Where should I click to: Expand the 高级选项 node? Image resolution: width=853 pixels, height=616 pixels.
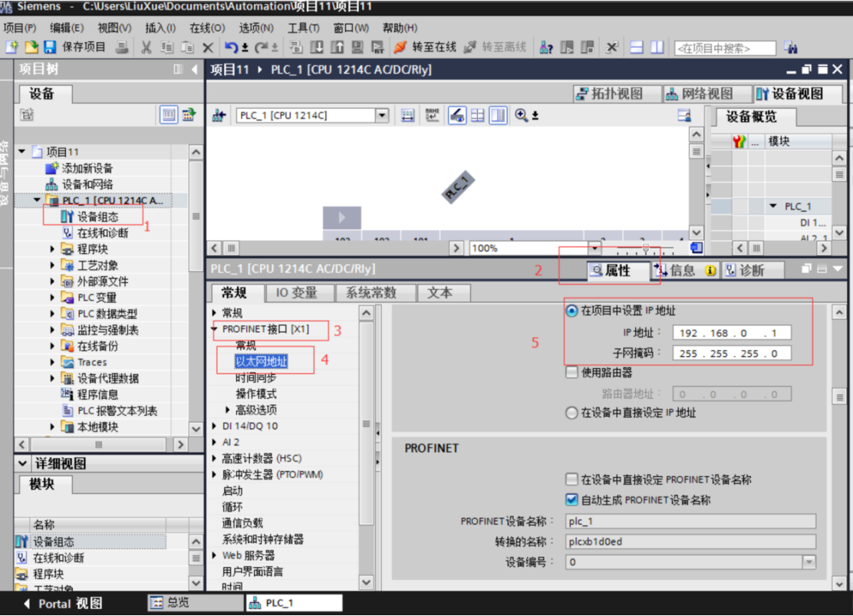click(227, 409)
